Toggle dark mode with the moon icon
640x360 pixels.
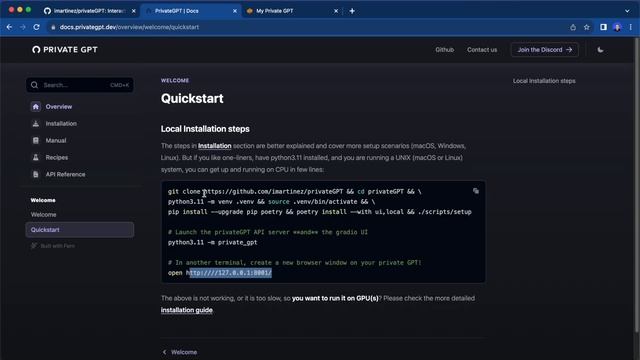600,50
